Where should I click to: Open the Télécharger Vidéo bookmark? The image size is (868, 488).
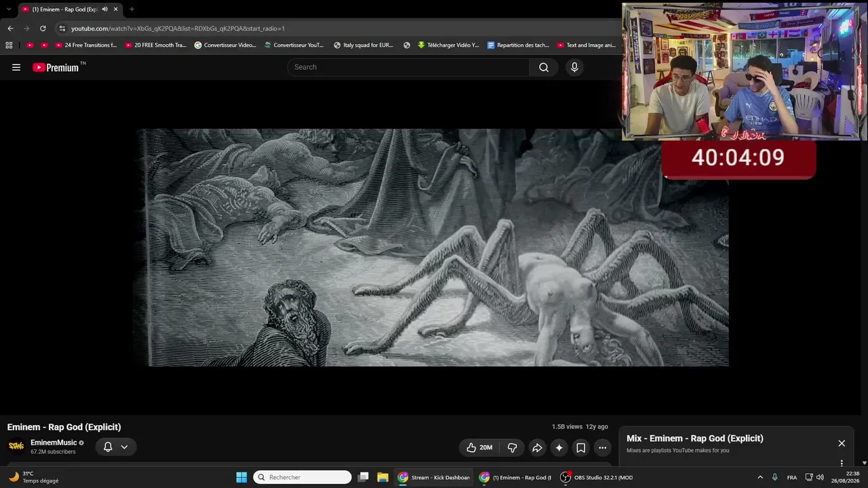point(448,45)
